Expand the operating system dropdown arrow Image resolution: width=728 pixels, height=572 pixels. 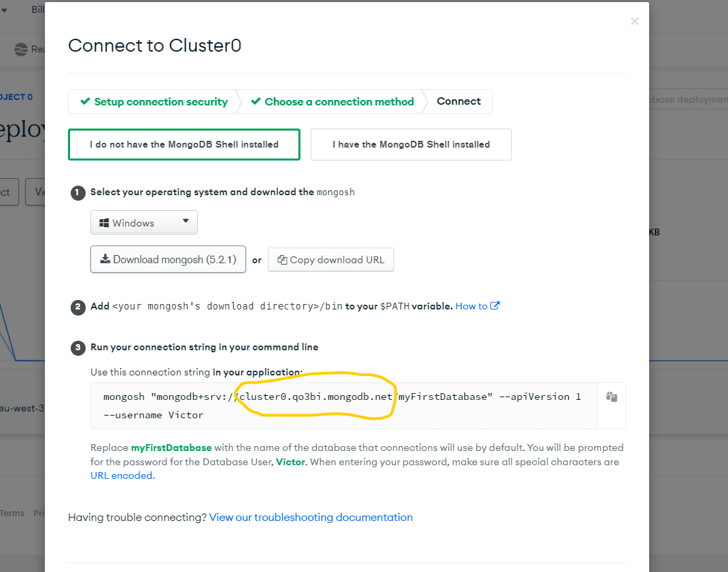(186, 222)
